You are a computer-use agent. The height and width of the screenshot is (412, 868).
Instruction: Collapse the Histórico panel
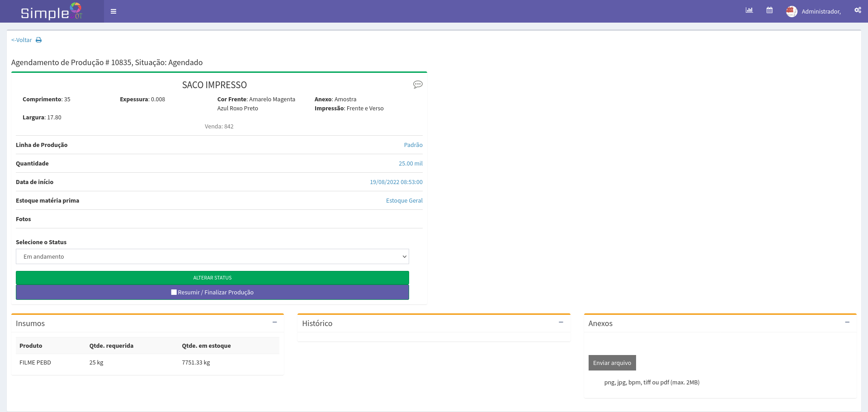[x=561, y=322]
